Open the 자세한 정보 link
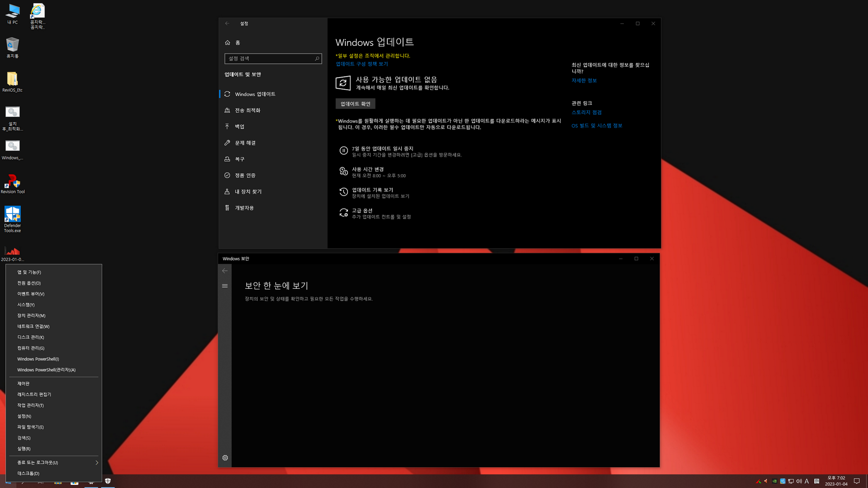 pyautogui.click(x=584, y=81)
